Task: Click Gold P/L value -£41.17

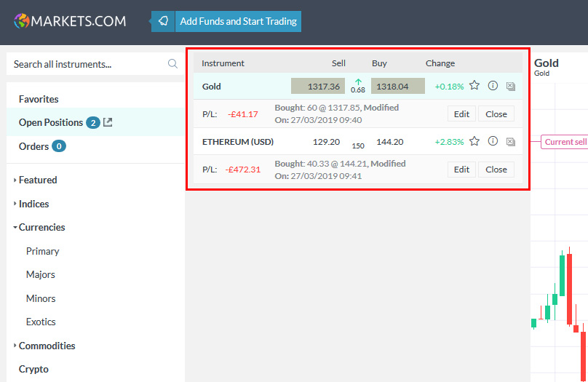Action: click(243, 114)
